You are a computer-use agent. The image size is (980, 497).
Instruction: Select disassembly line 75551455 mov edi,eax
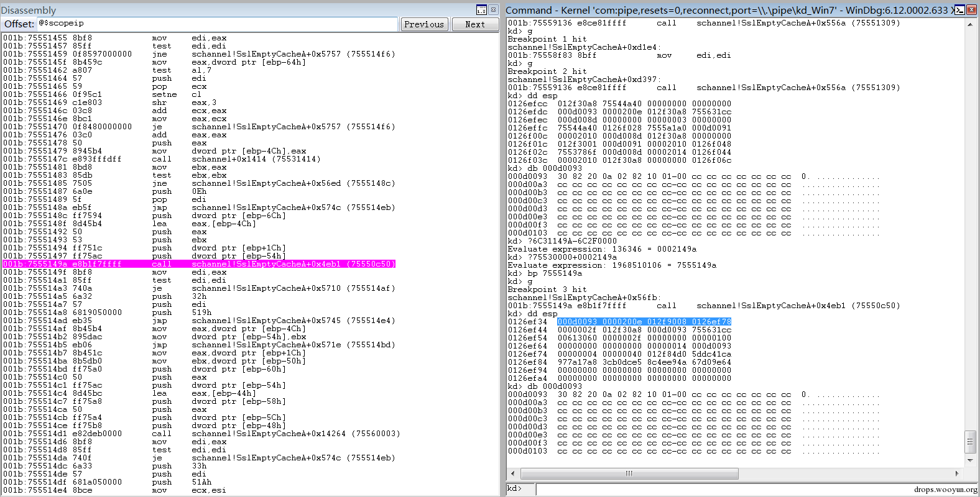pyautogui.click(x=115, y=38)
